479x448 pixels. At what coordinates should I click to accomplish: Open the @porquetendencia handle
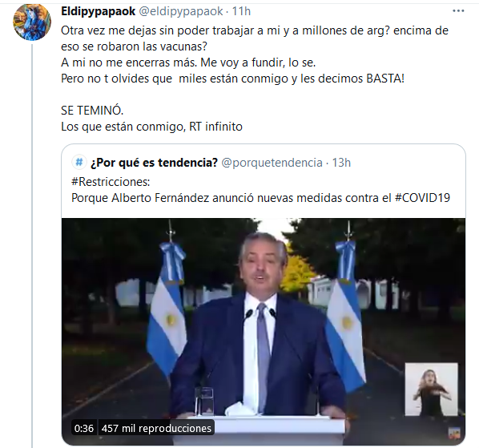(x=272, y=163)
